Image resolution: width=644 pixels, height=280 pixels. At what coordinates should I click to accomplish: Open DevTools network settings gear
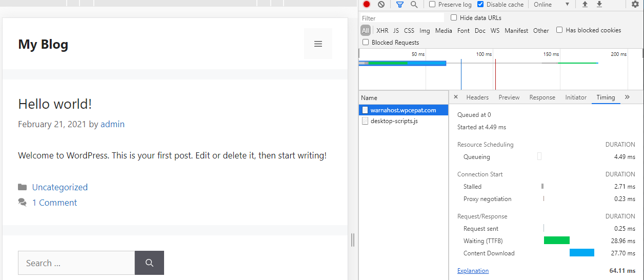pos(635,4)
